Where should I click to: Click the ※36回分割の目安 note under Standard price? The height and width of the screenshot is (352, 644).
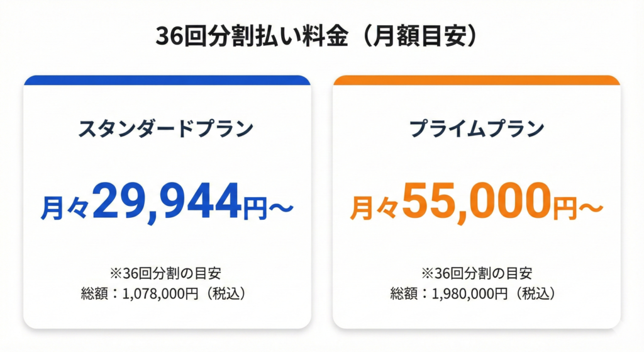167,273
